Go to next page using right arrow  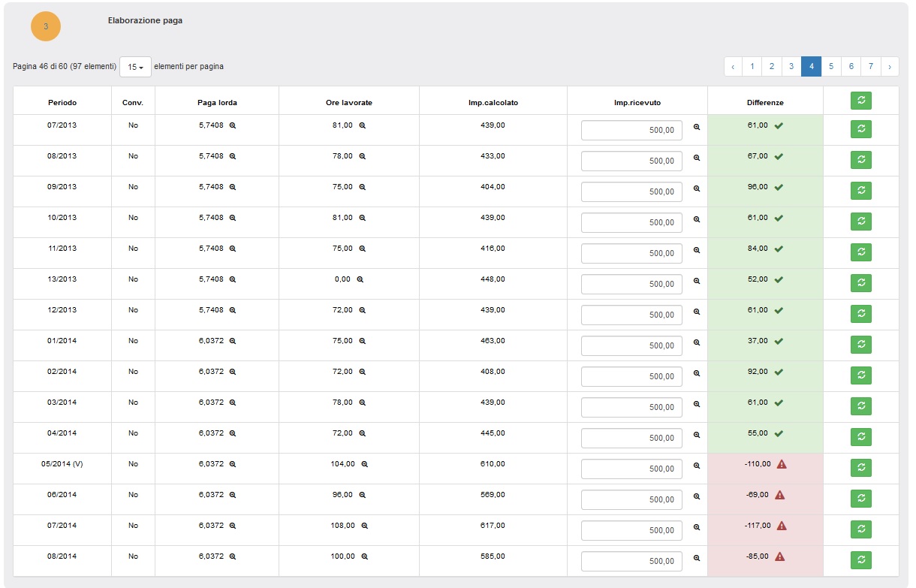tap(890, 67)
